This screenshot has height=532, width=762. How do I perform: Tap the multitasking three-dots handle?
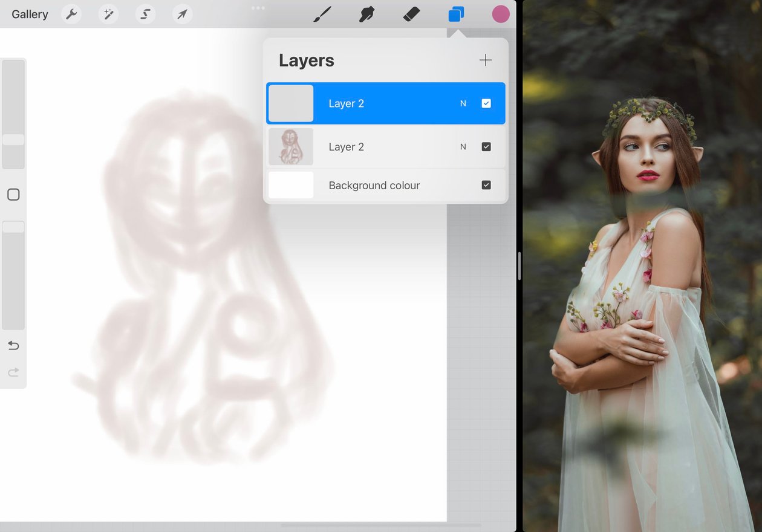[258, 8]
